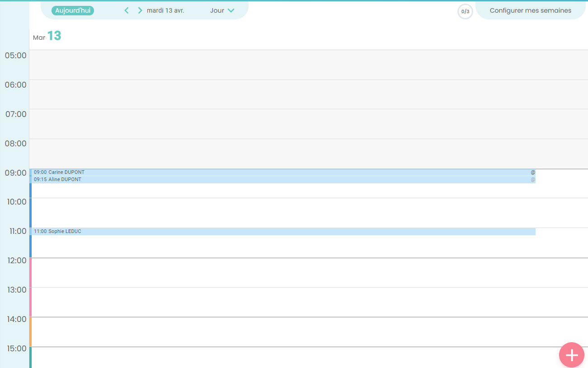Click the orange availability bar at 14:00
This screenshot has height=368, width=588.
pyautogui.click(x=30, y=331)
